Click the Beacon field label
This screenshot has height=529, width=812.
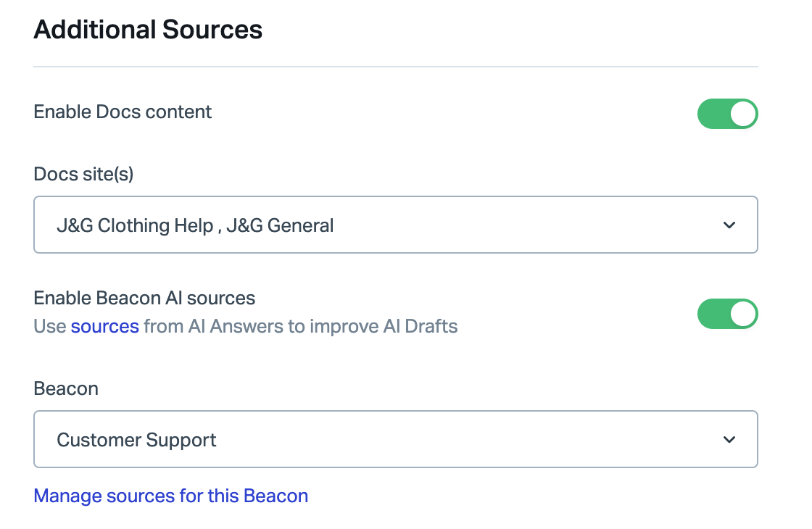pyautogui.click(x=66, y=388)
